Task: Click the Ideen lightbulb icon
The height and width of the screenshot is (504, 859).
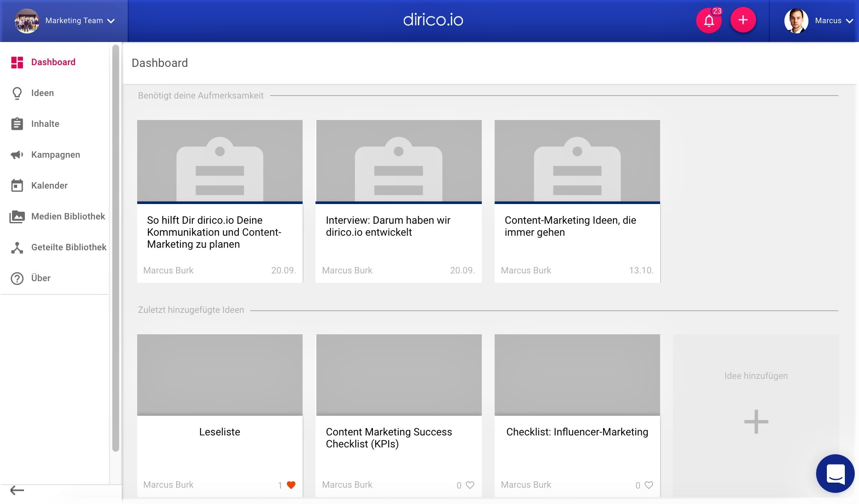Action: pos(17,93)
